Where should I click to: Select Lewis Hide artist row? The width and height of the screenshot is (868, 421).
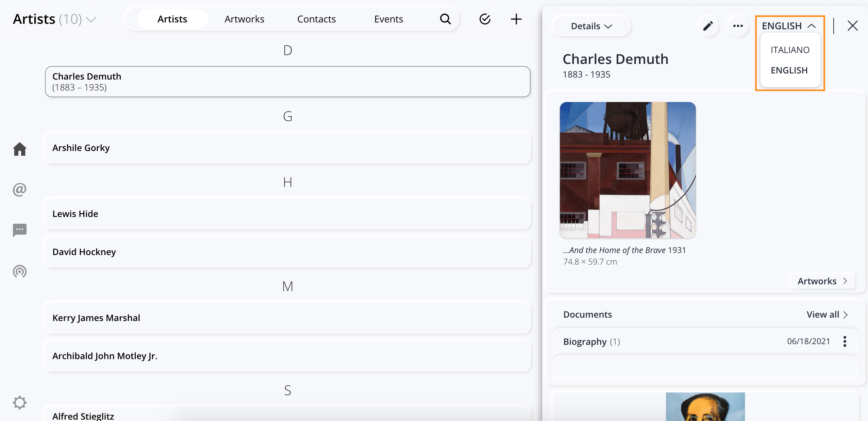288,214
